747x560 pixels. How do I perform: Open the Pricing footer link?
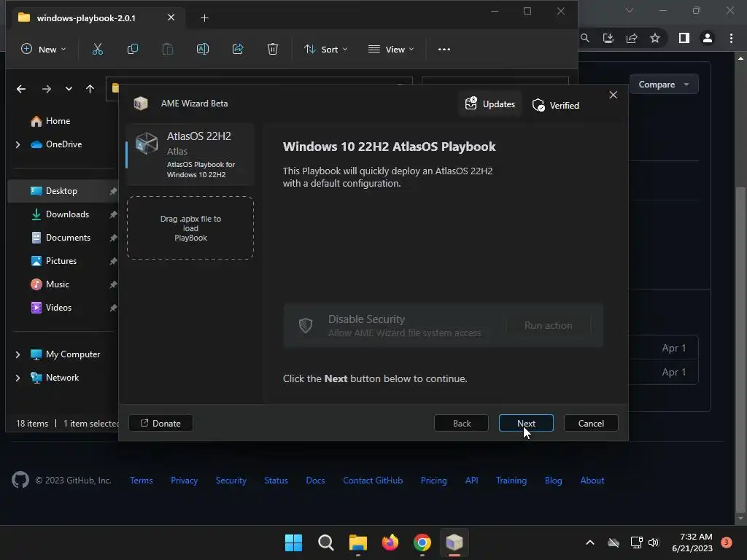pyautogui.click(x=434, y=481)
